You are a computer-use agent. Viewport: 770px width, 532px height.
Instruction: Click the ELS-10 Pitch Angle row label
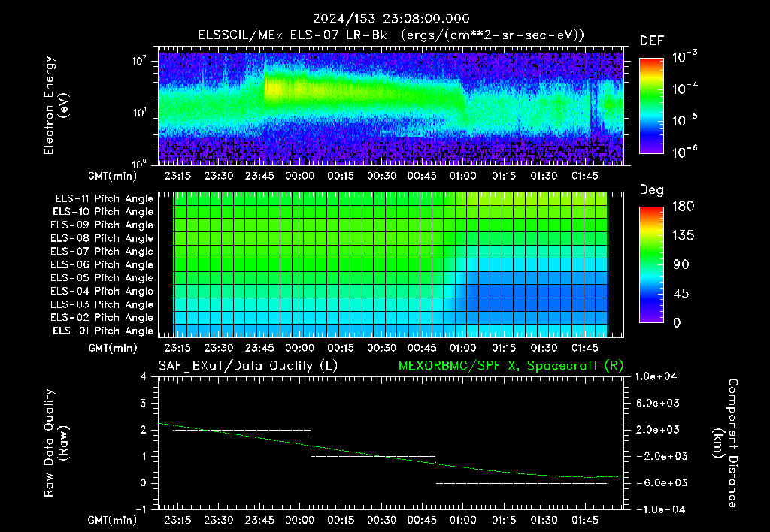[x=103, y=212]
